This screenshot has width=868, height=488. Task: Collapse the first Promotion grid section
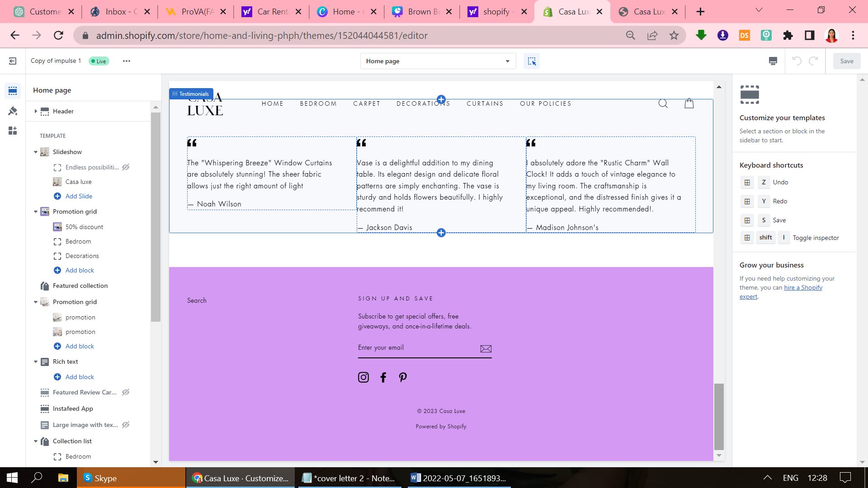[36, 211]
